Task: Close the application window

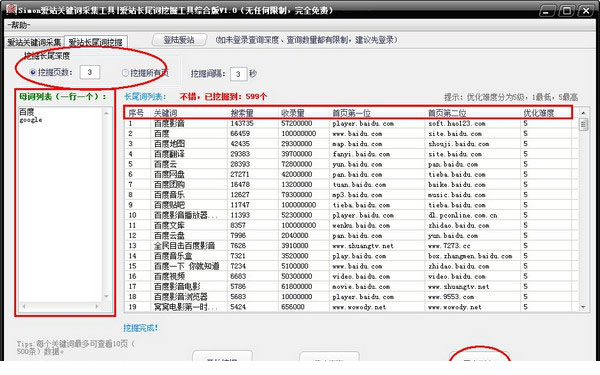Action: (x=586, y=11)
